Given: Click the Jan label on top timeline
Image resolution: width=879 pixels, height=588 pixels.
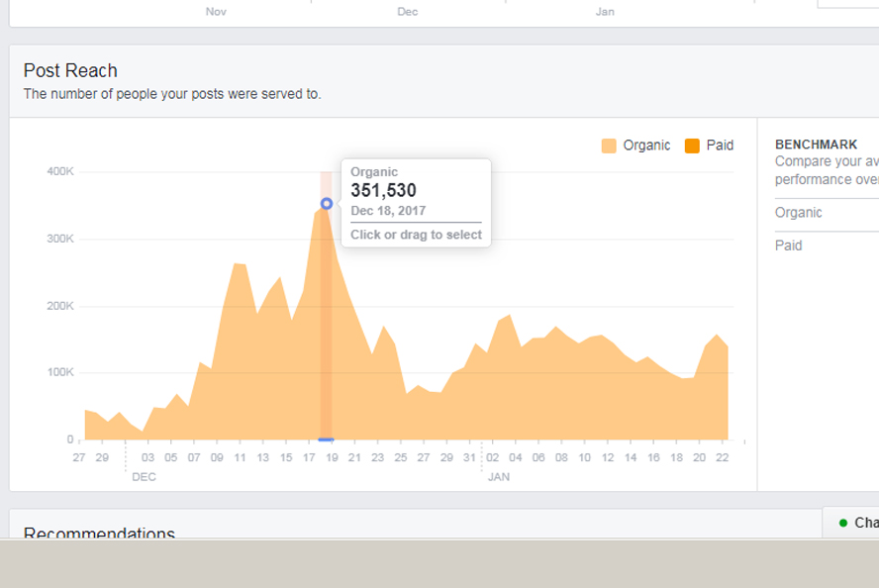Looking at the screenshot, I should tap(605, 12).
